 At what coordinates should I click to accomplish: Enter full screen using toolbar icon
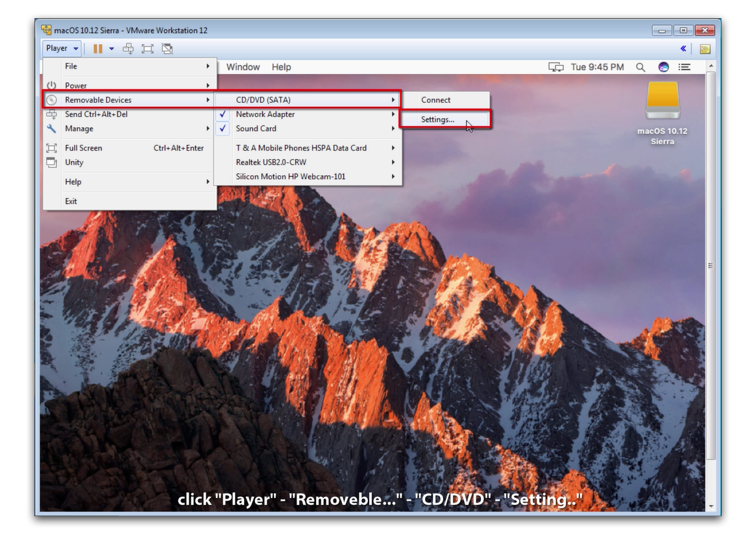pos(147,48)
